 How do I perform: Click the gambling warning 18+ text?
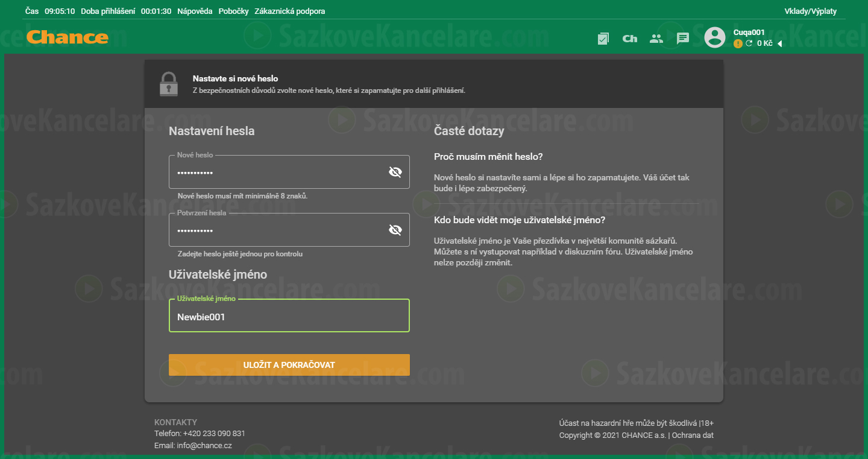(637, 423)
